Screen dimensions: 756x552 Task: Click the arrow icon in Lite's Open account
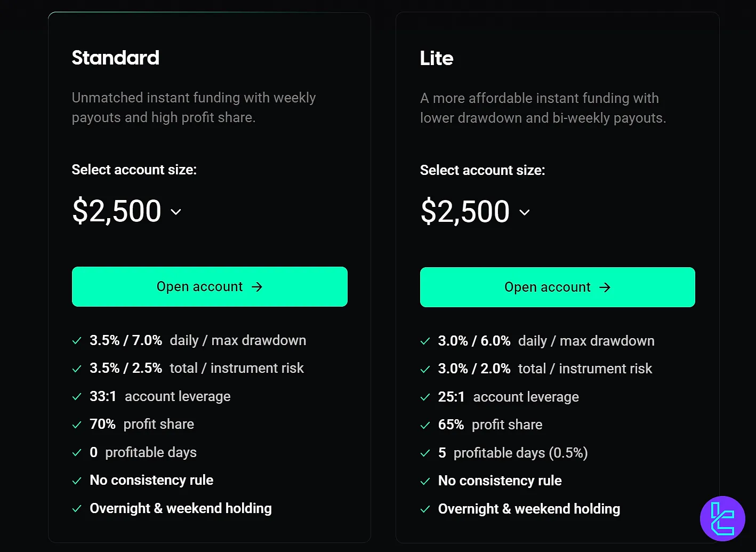(605, 287)
